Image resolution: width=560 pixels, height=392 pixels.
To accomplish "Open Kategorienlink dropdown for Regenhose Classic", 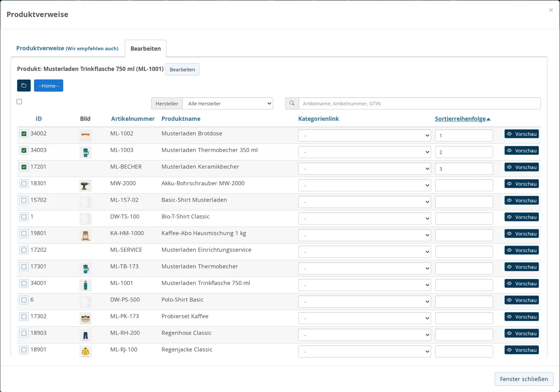I will pos(365,335).
